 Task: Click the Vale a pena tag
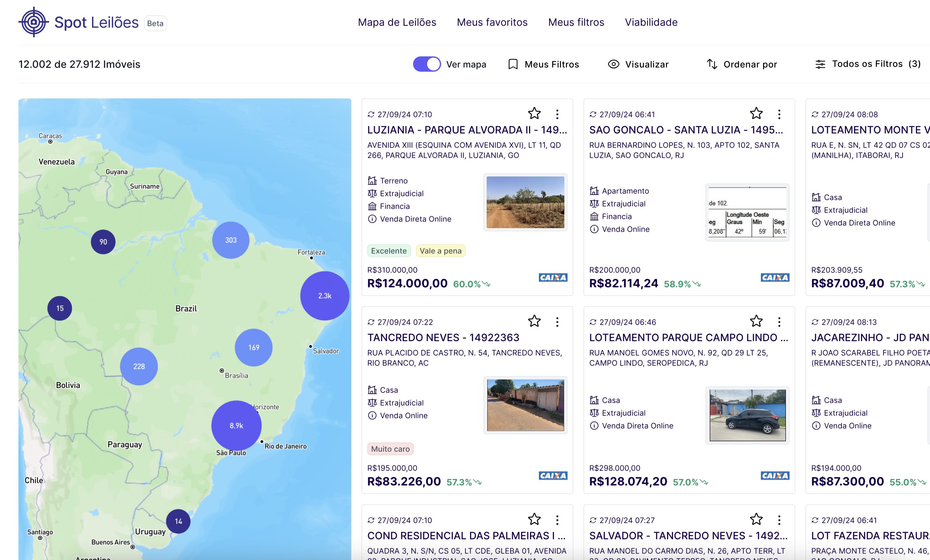440,251
